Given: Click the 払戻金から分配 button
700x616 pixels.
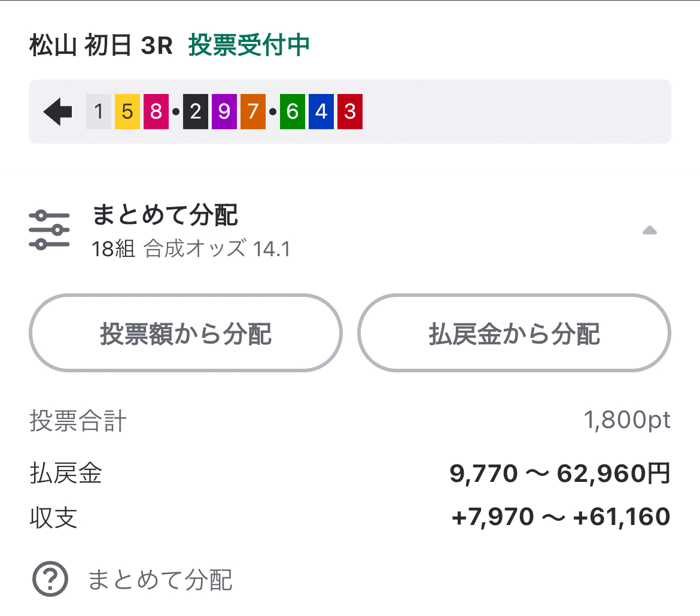Looking at the screenshot, I should pyautogui.click(x=513, y=333).
